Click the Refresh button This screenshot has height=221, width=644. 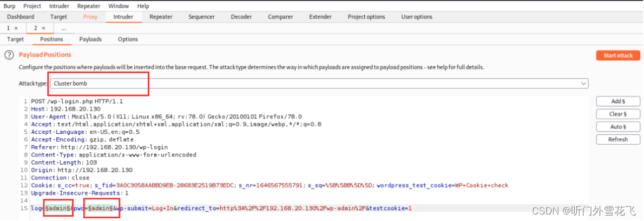click(618, 140)
